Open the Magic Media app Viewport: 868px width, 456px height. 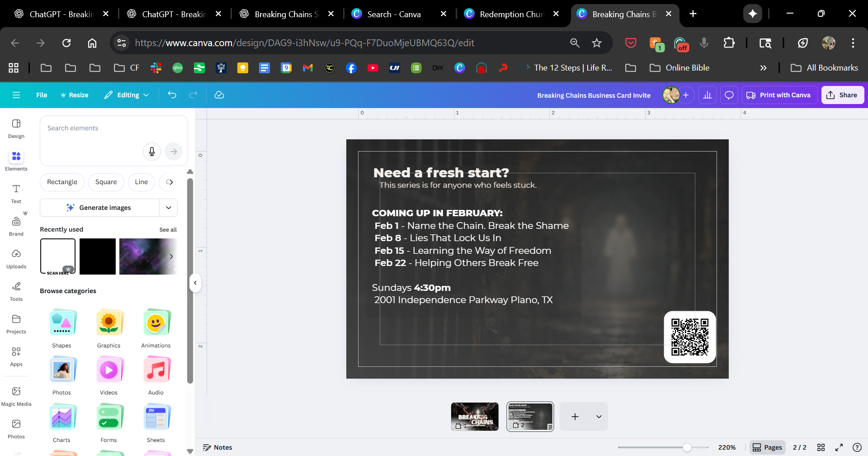coord(16,396)
